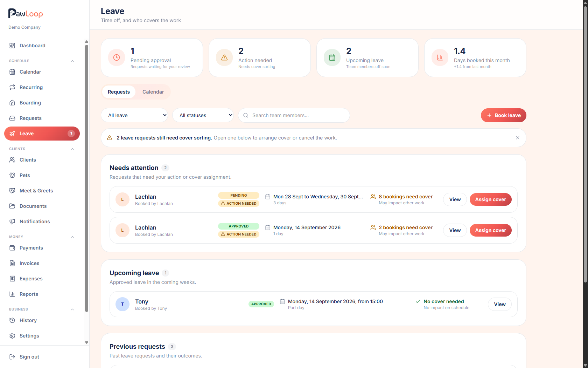This screenshot has height=368, width=588.
Task: Assign cover for Lachlan's 2 bookings
Action: pyautogui.click(x=491, y=230)
